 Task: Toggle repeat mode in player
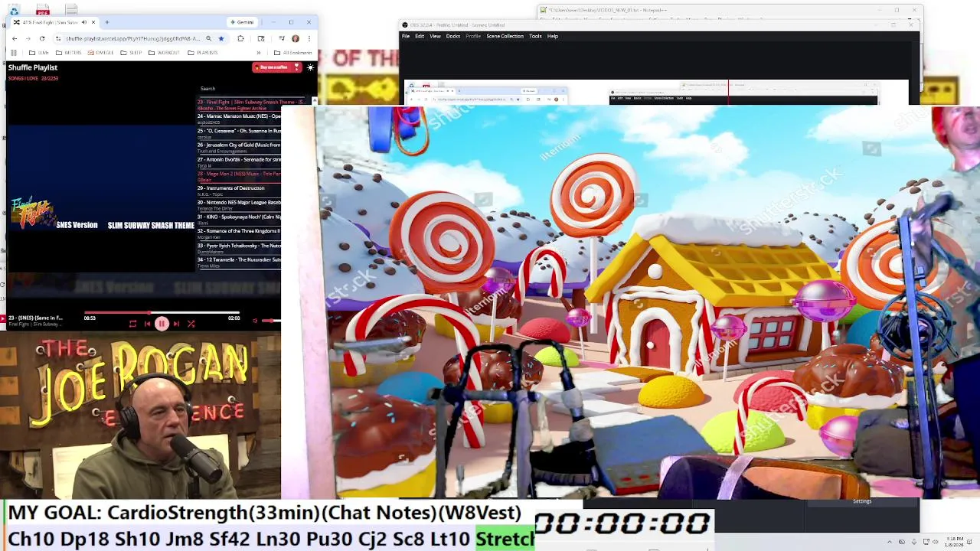(132, 324)
